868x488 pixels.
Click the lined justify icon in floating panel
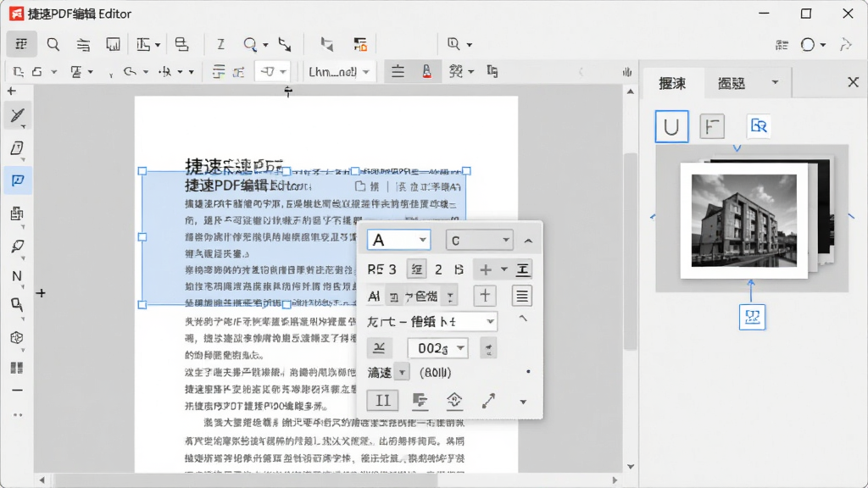point(521,296)
